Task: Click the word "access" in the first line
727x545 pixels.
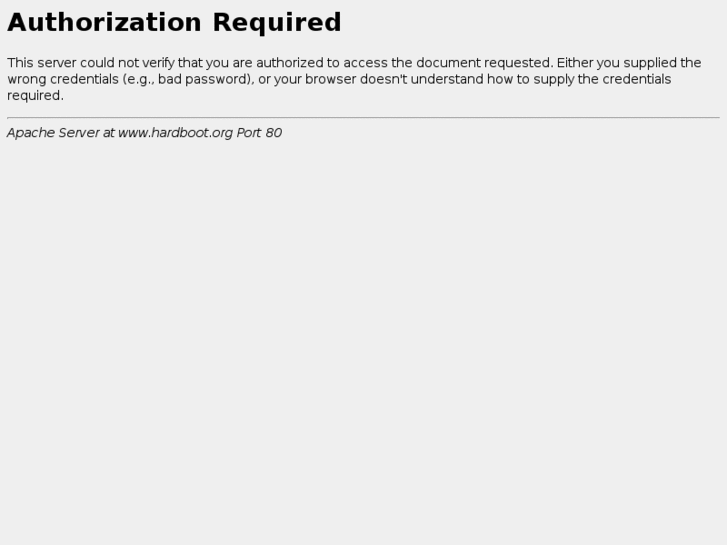Action: (x=365, y=63)
